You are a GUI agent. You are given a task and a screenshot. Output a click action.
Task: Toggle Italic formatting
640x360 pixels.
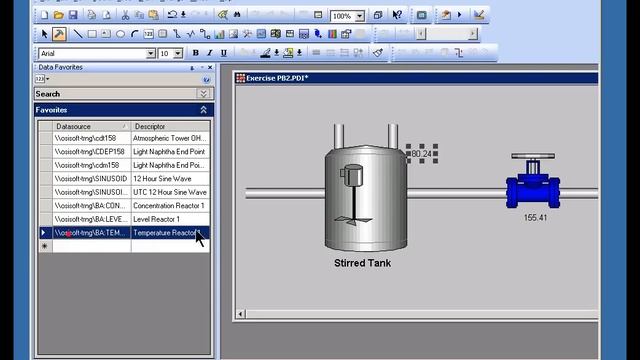[209, 53]
